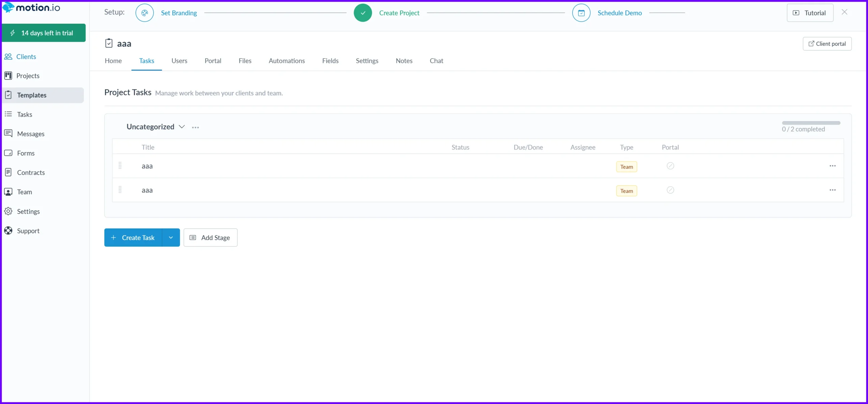
Task: Open the Create Task dropdown arrow
Action: pyautogui.click(x=171, y=238)
